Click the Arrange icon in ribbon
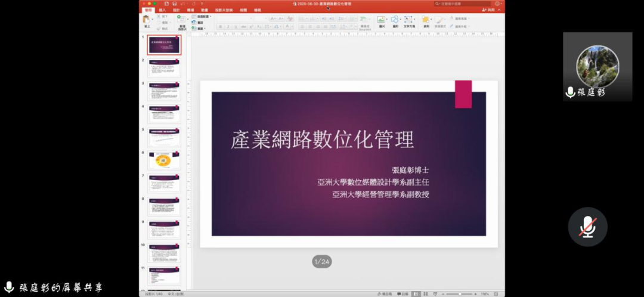Image resolution: width=644 pixels, height=297 pixels. 426,19
